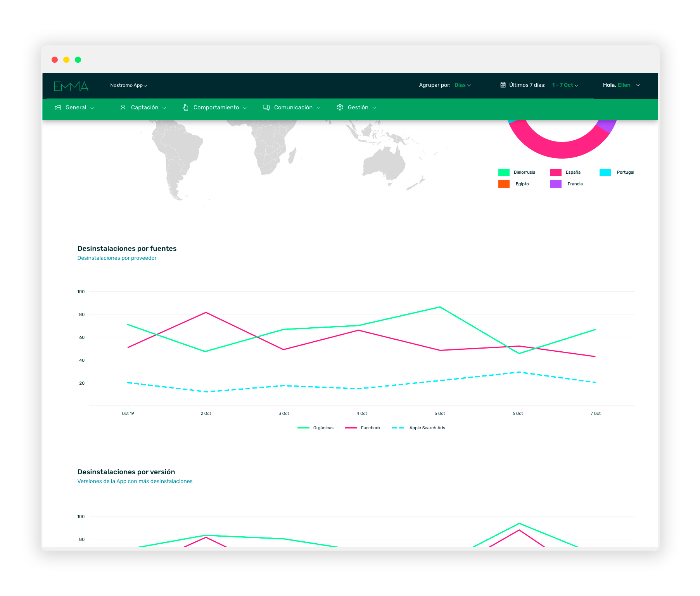Click Versiones de la App con más desinstalaciones
The width and height of the screenshot is (700, 596).
click(x=135, y=481)
